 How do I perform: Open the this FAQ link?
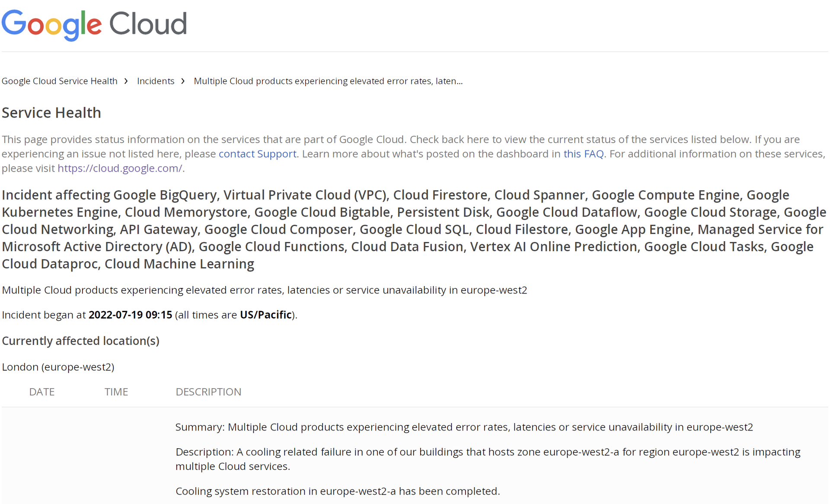click(584, 154)
